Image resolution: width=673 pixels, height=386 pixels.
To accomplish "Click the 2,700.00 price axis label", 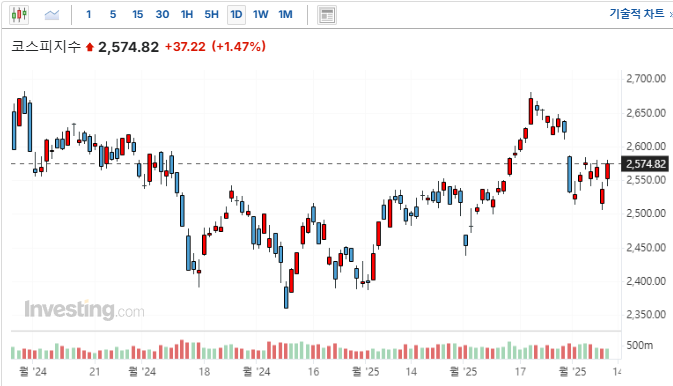I will (x=646, y=79).
